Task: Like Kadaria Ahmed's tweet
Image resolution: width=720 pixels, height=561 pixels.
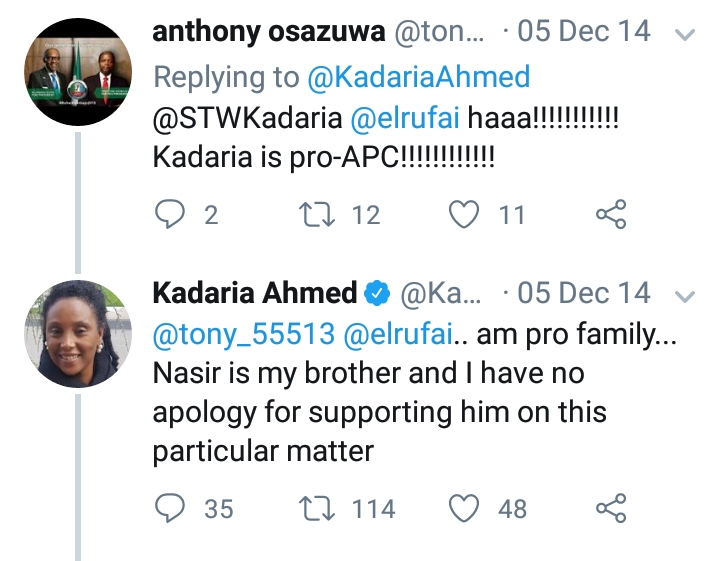Action: (465, 509)
